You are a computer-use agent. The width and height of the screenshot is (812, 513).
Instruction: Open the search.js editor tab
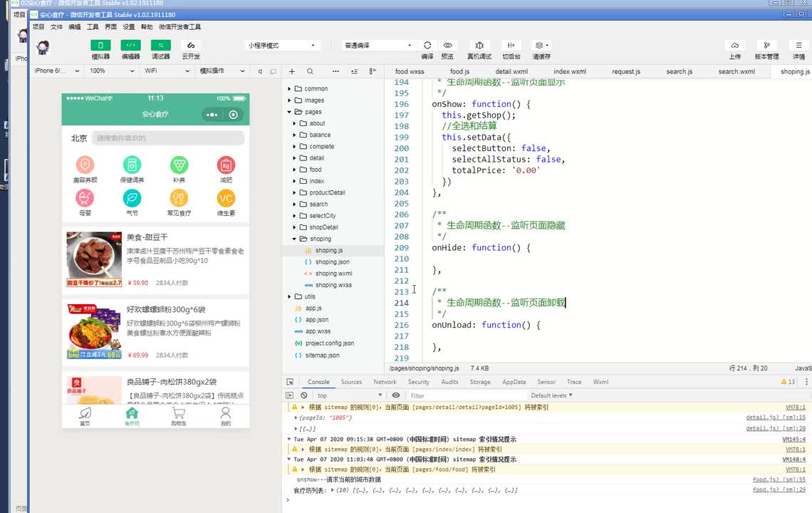pyautogui.click(x=679, y=71)
